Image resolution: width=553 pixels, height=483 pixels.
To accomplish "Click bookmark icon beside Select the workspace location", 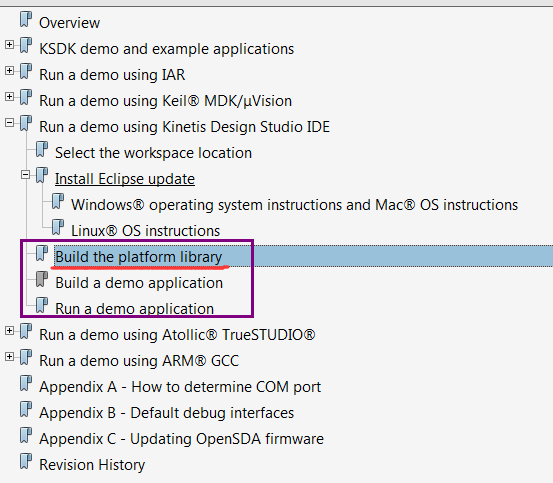I will [x=42, y=149].
